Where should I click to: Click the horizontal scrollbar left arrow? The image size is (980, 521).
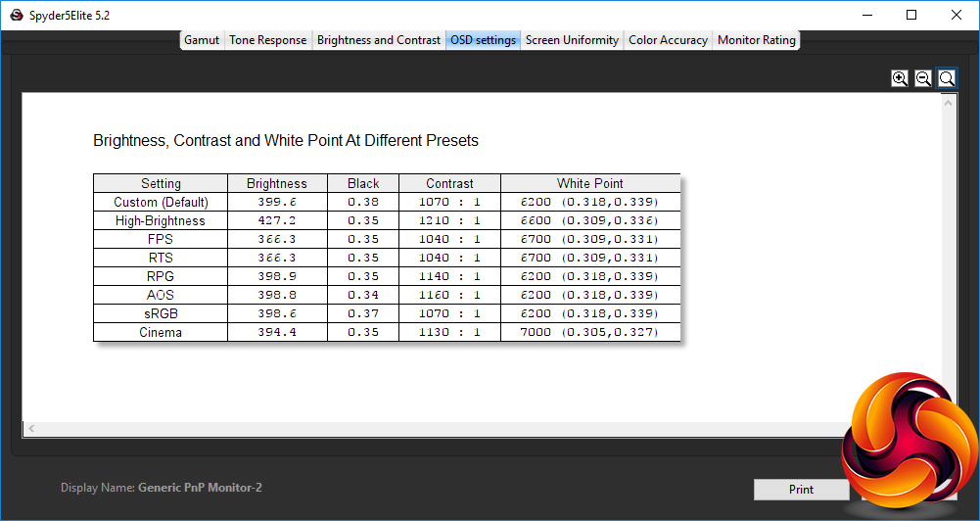(31, 429)
